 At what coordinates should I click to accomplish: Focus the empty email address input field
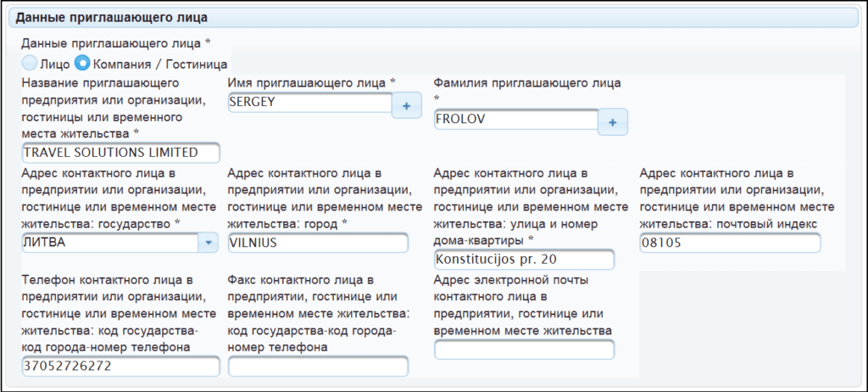tap(523, 350)
